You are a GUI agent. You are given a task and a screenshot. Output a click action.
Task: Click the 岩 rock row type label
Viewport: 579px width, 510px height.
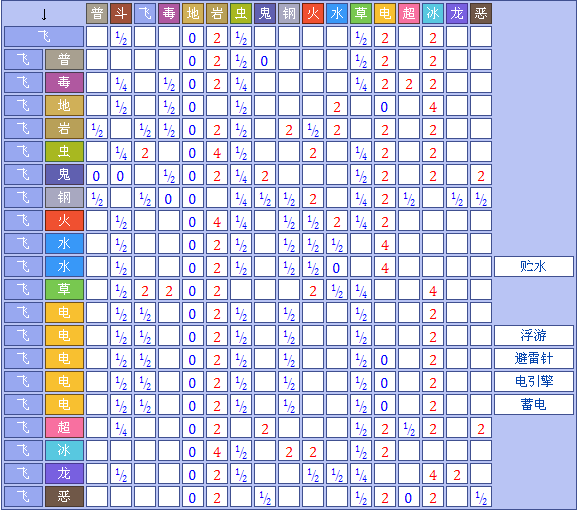64,129
